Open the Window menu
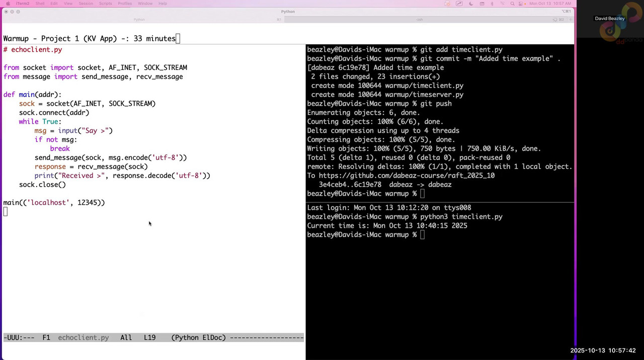Viewport: 644px width, 360px height. point(145,4)
